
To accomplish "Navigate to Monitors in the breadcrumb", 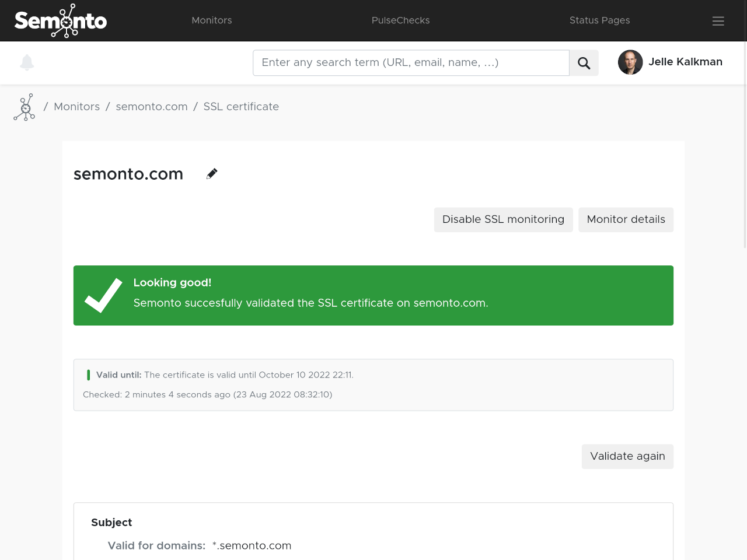I will [76, 107].
